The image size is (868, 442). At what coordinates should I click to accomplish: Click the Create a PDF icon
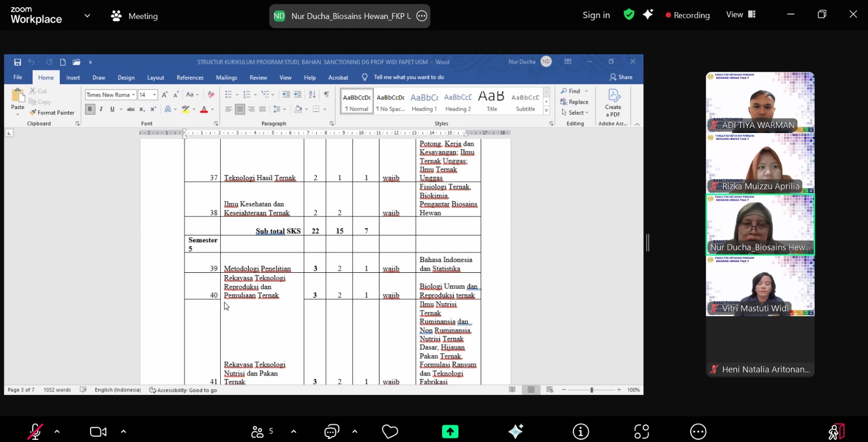click(x=614, y=102)
